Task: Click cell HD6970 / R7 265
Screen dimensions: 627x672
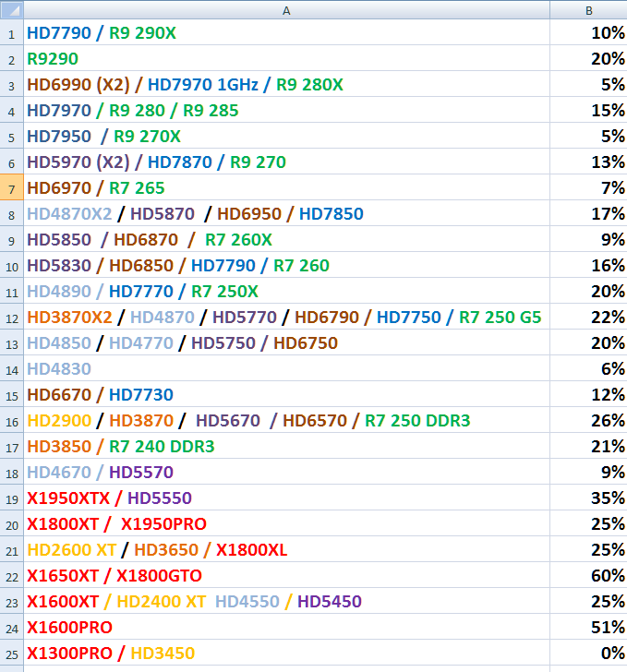Action: [286, 187]
